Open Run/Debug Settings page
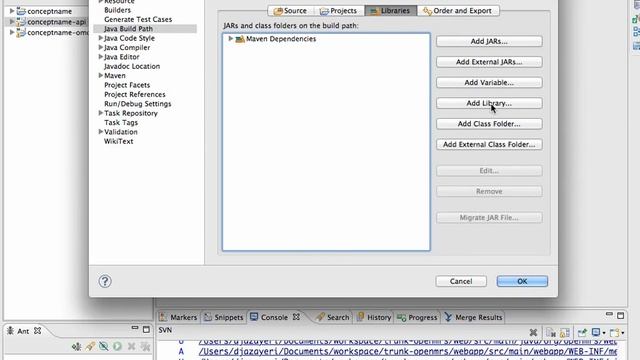The height and width of the screenshot is (360, 640). (x=138, y=104)
